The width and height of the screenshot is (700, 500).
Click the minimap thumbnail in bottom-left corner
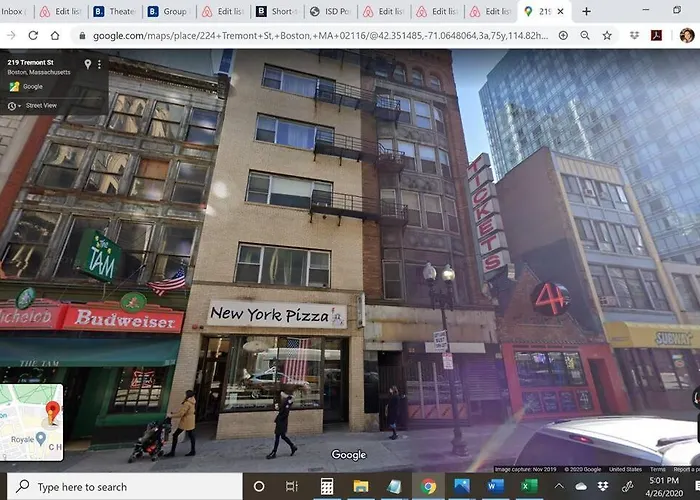pyautogui.click(x=32, y=422)
